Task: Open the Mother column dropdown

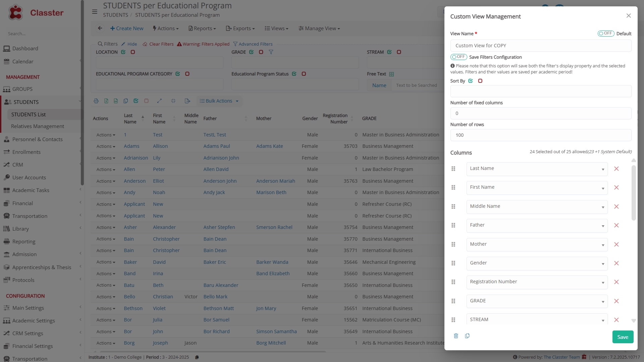Action: [537, 245]
